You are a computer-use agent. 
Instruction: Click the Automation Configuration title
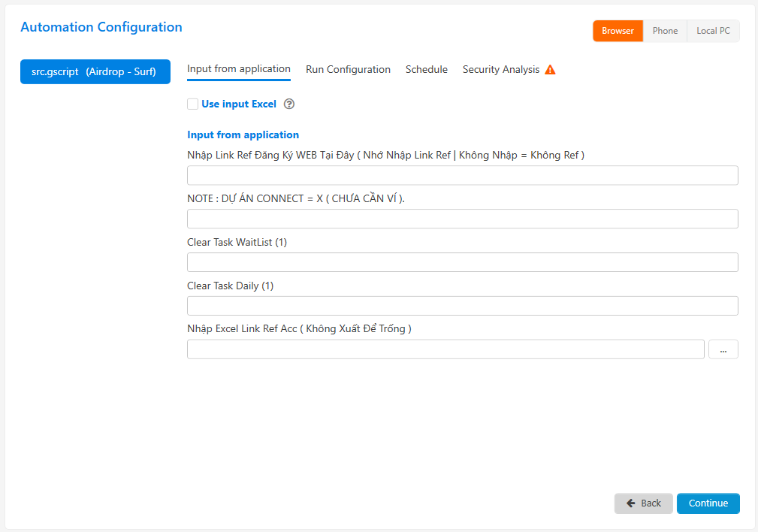click(x=101, y=27)
